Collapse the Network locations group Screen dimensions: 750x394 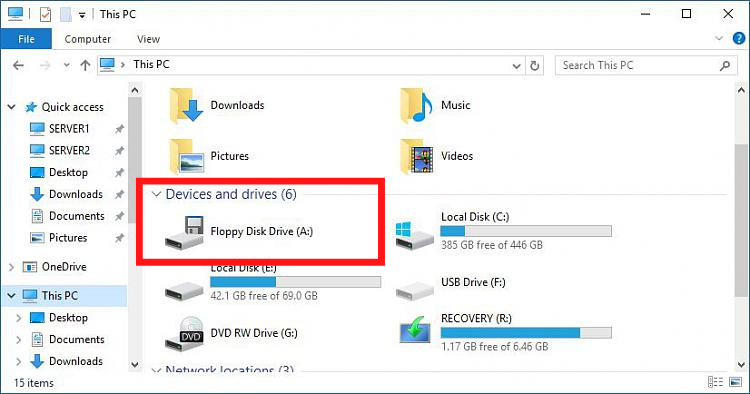pos(156,370)
